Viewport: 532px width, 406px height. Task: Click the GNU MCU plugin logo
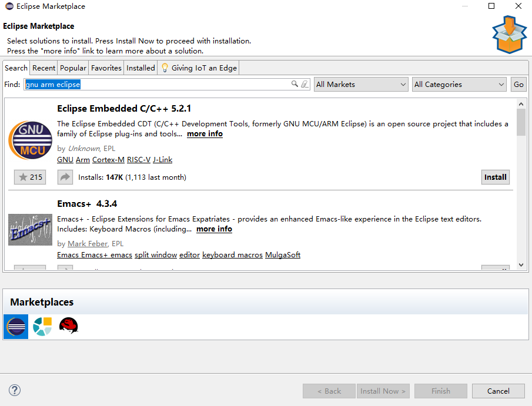30,140
